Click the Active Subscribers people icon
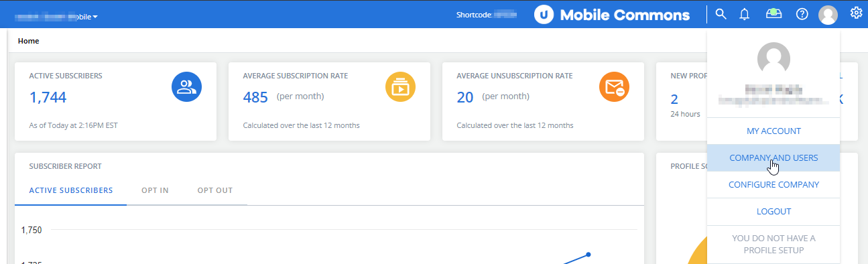 [x=187, y=87]
